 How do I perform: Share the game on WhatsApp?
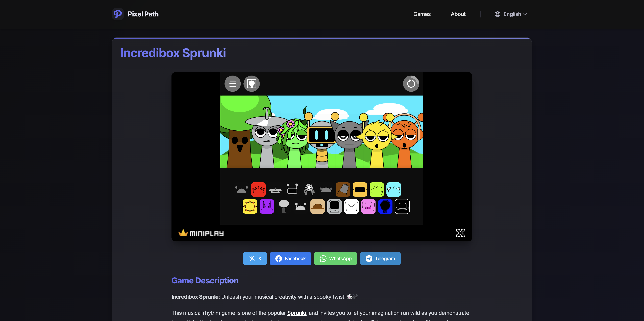click(x=335, y=258)
